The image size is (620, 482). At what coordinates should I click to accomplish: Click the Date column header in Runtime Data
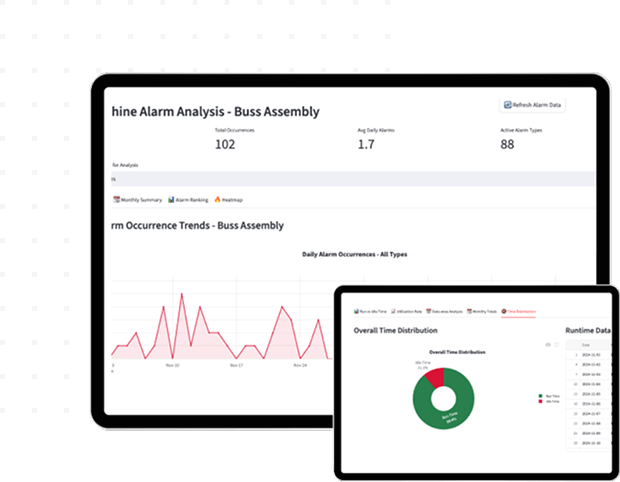coord(586,343)
